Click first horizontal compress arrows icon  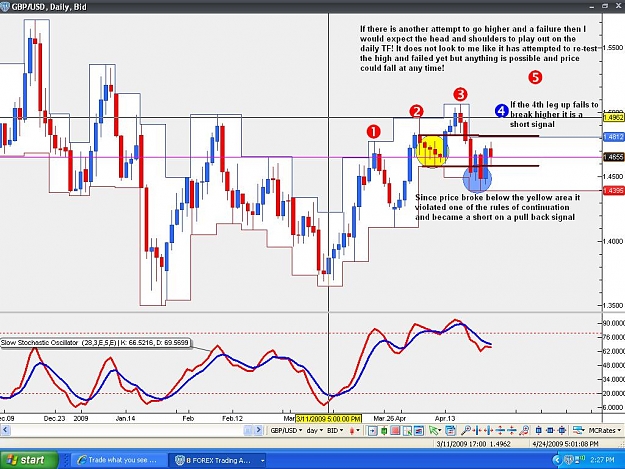click(477, 430)
